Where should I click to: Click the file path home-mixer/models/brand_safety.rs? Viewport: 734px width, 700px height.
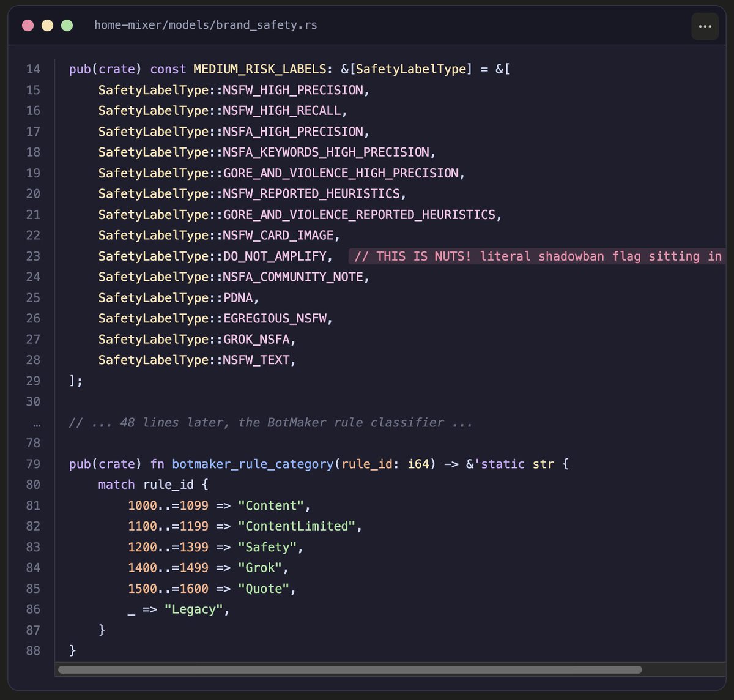point(206,26)
